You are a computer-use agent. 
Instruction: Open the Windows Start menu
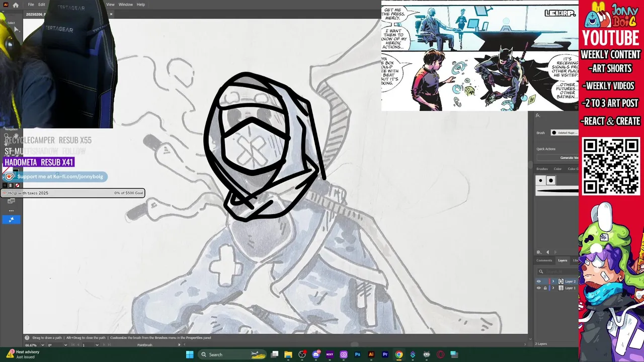coord(190,354)
